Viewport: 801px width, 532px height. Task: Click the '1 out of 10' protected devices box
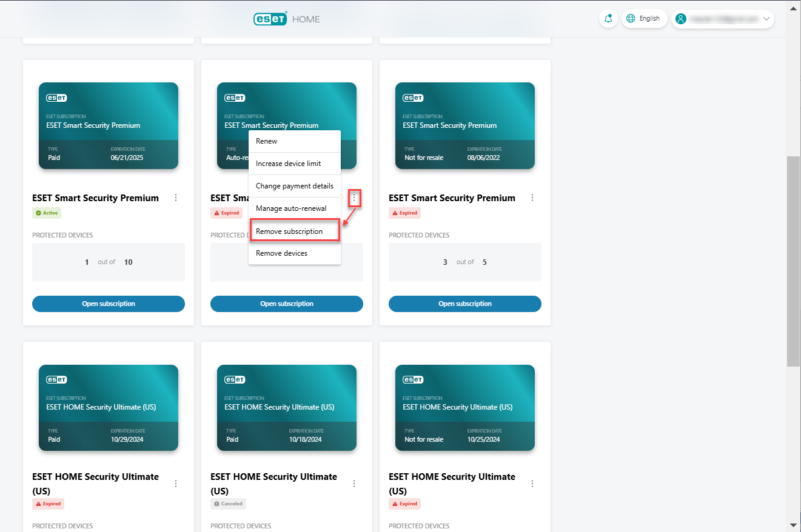109,262
